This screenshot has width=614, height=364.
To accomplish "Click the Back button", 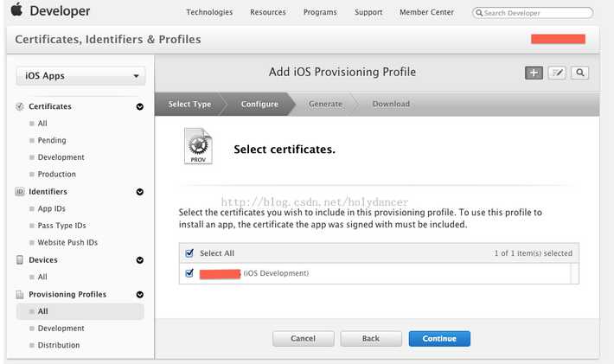I will (x=371, y=339).
